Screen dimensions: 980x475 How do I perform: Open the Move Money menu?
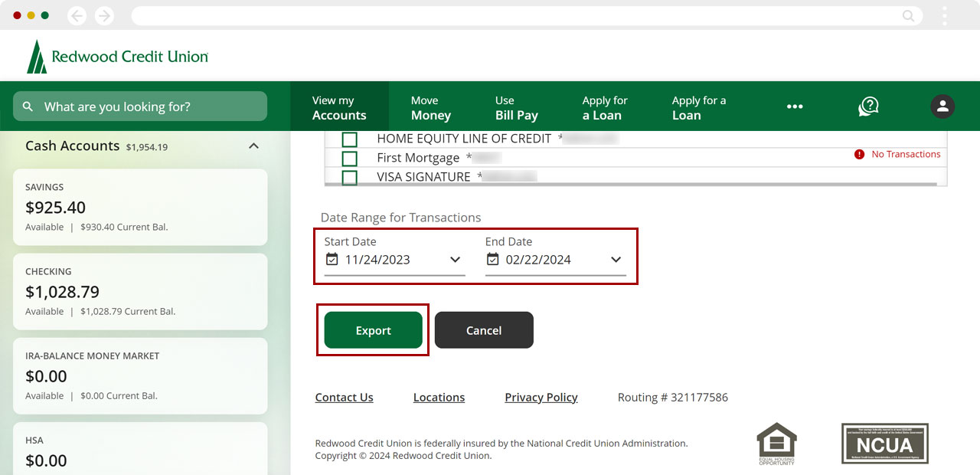pyautogui.click(x=430, y=107)
